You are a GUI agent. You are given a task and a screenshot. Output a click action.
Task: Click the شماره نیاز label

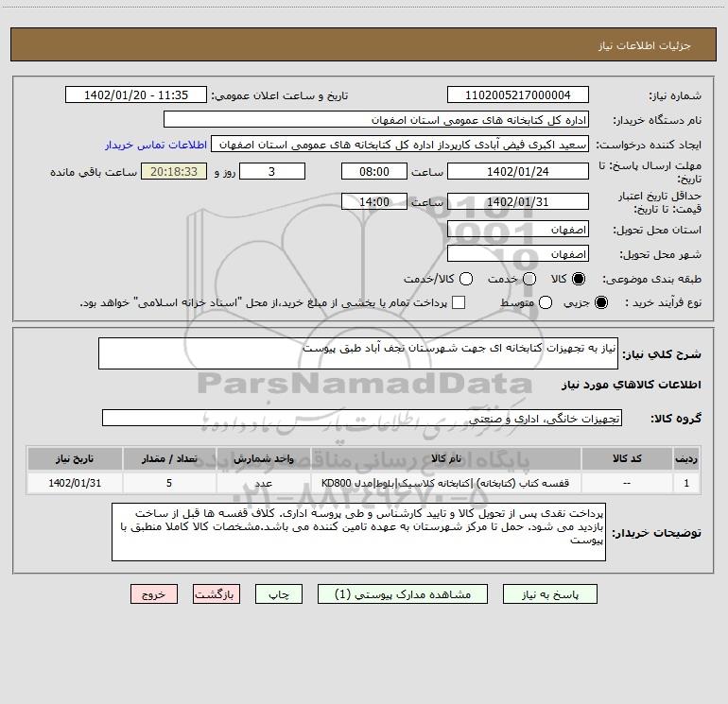coord(675,96)
